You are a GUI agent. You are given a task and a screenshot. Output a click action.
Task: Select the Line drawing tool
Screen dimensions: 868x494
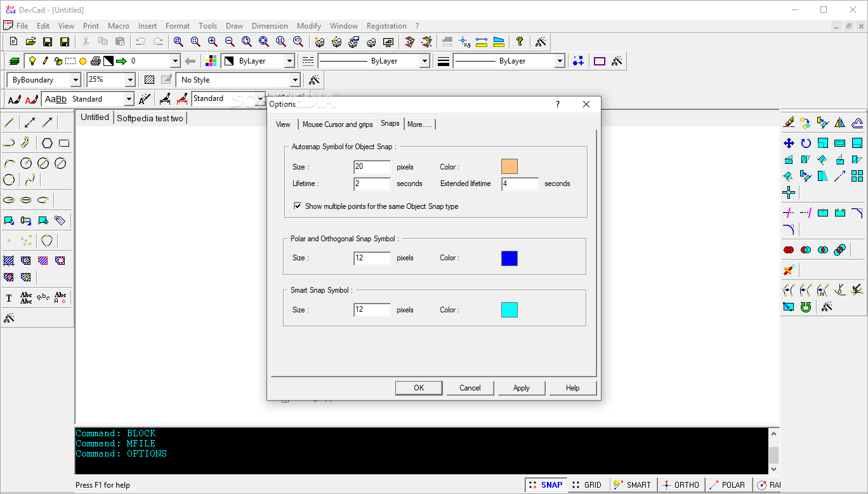9,123
